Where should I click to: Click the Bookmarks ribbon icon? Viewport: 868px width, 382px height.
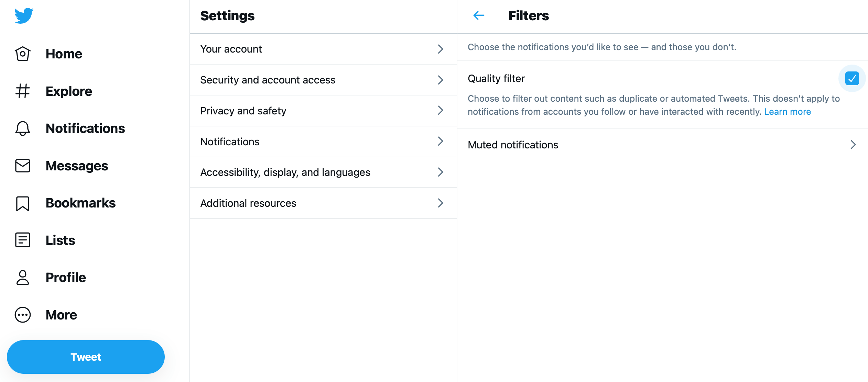(23, 203)
